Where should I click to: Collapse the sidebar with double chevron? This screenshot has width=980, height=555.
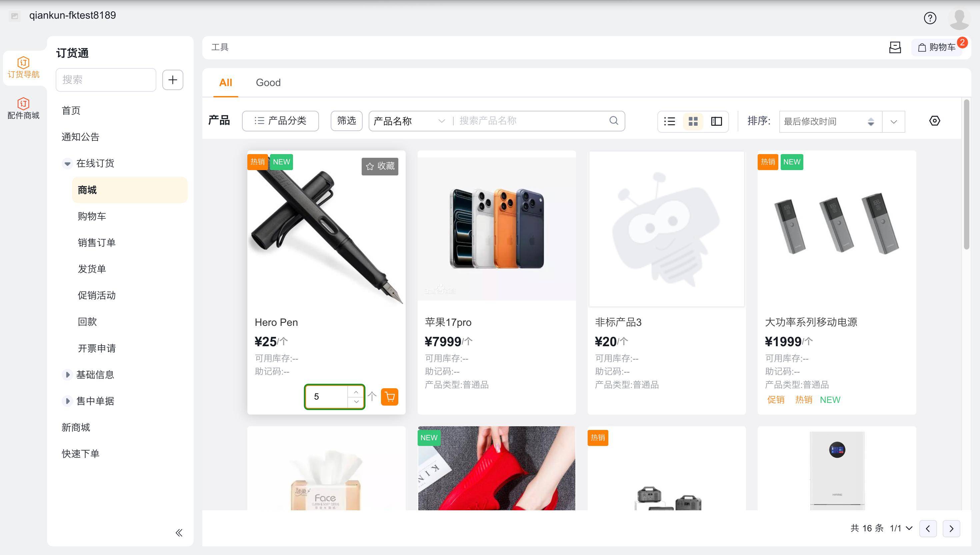179,533
